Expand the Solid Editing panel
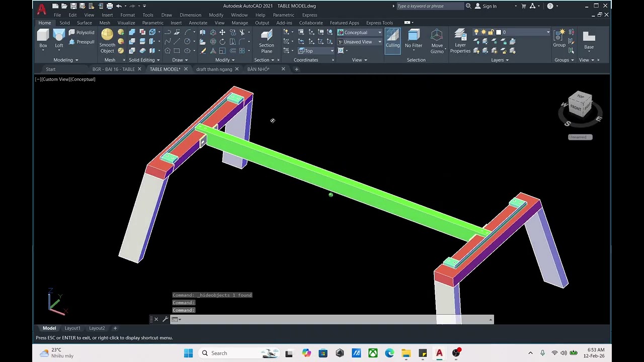The height and width of the screenshot is (362, 644). pyautogui.click(x=144, y=60)
